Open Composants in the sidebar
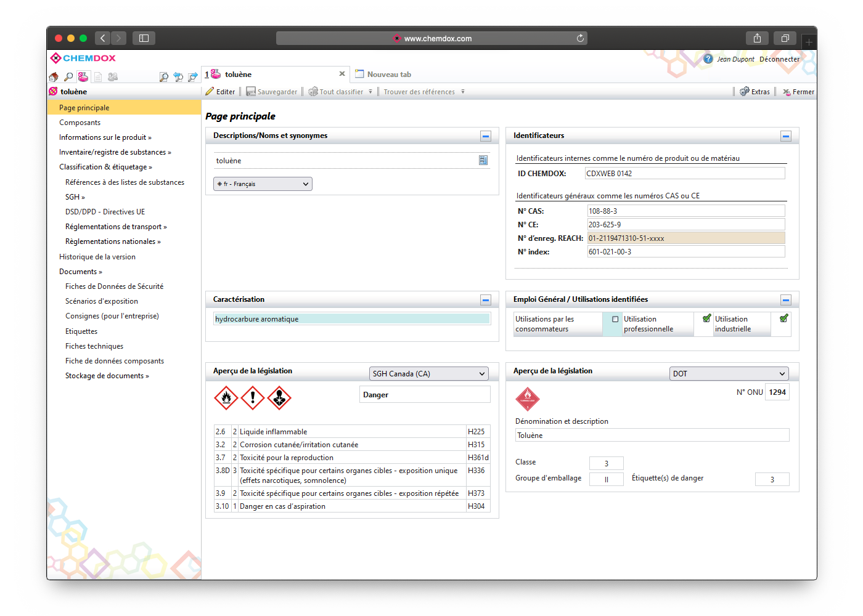The image size is (863, 616). (80, 123)
